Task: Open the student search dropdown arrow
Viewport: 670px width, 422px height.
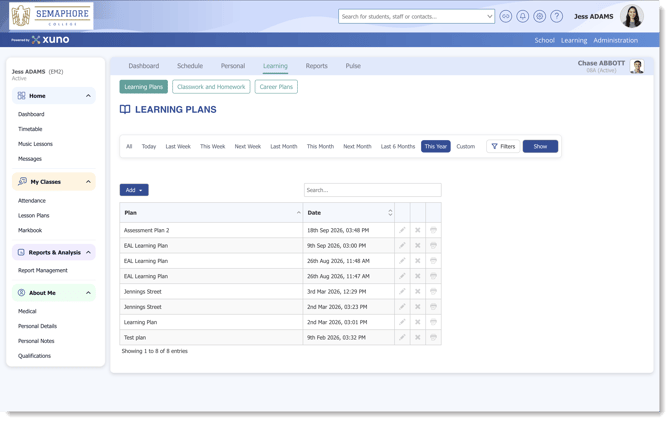Action: click(489, 17)
